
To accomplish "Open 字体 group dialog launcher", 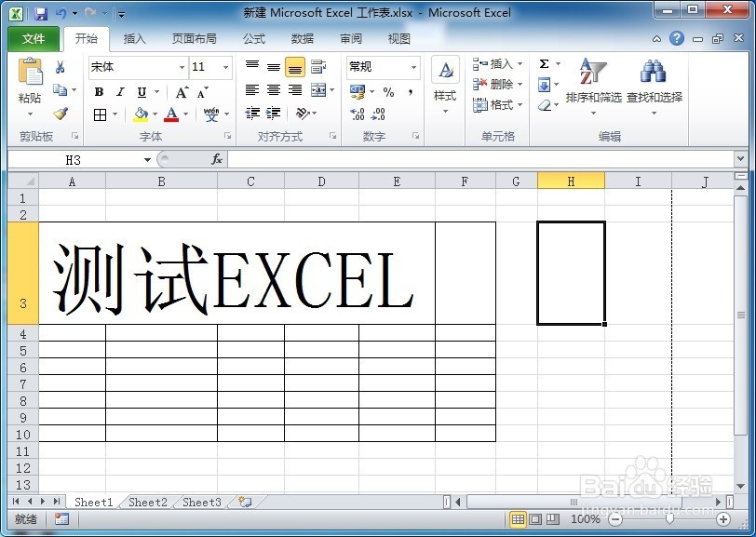I will 227,136.
